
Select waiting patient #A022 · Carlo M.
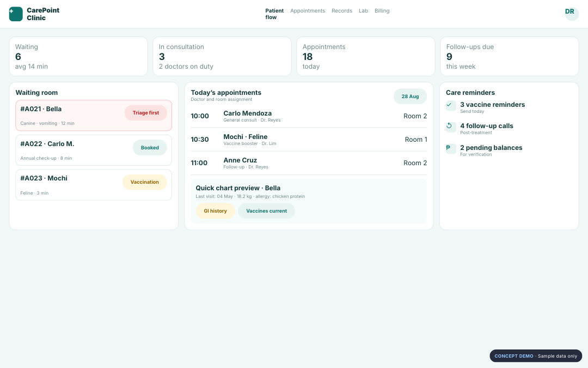pyautogui.click(x=94, y=150)
